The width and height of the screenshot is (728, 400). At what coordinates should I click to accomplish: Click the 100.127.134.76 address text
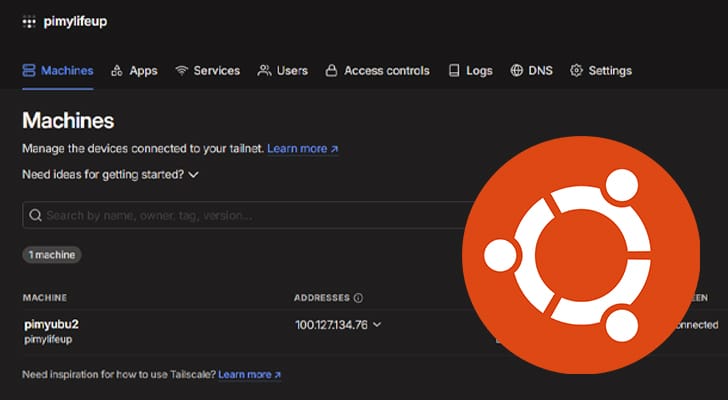coord(332,325)
